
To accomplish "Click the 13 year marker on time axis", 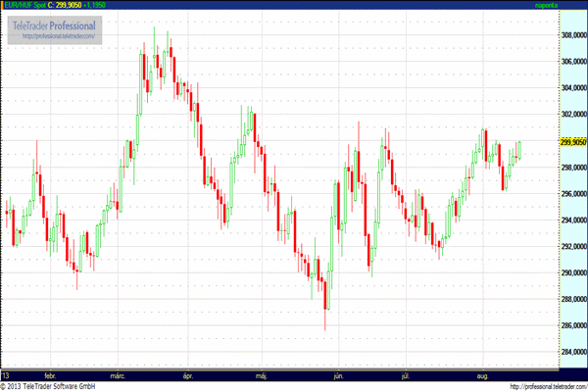I will pos(7,375).
